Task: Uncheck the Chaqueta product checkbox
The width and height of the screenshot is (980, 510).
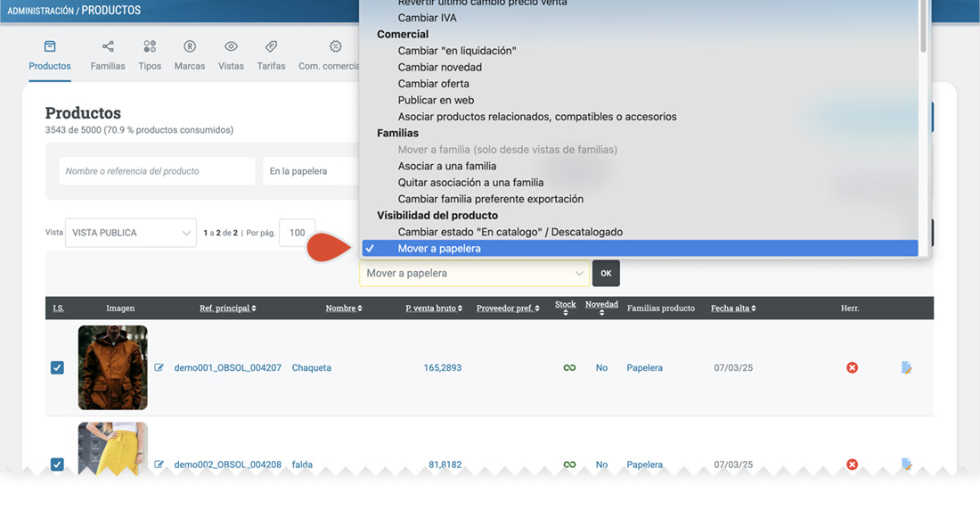Action: pyautogui.click(x=57, y=367)
